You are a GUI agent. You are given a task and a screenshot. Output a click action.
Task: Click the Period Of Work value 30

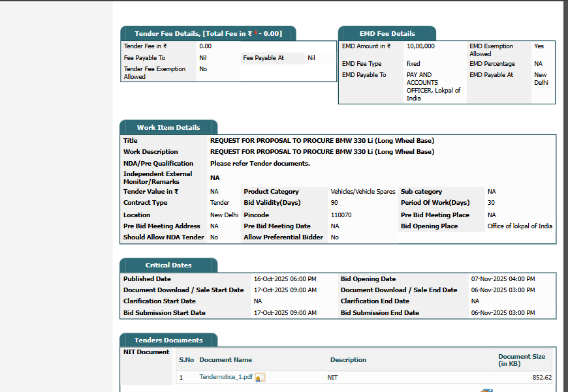coord(491,203)
